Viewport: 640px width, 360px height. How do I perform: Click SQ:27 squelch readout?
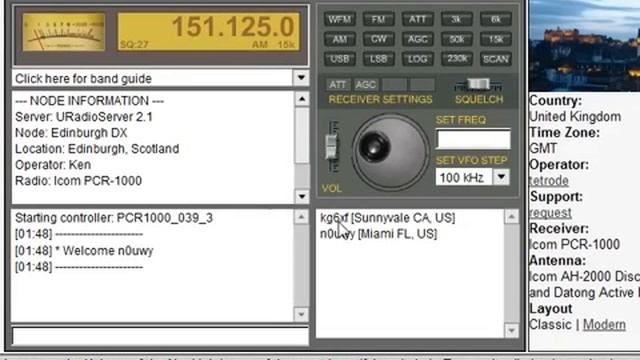134,44
